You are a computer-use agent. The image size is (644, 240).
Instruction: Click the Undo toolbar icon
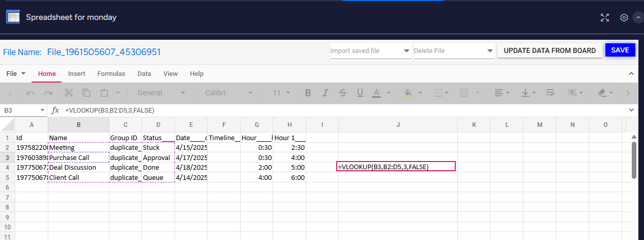click(x=31, y=93)
